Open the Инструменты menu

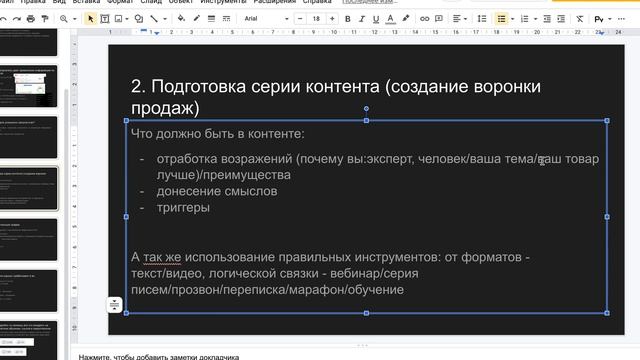coord(223,2)
